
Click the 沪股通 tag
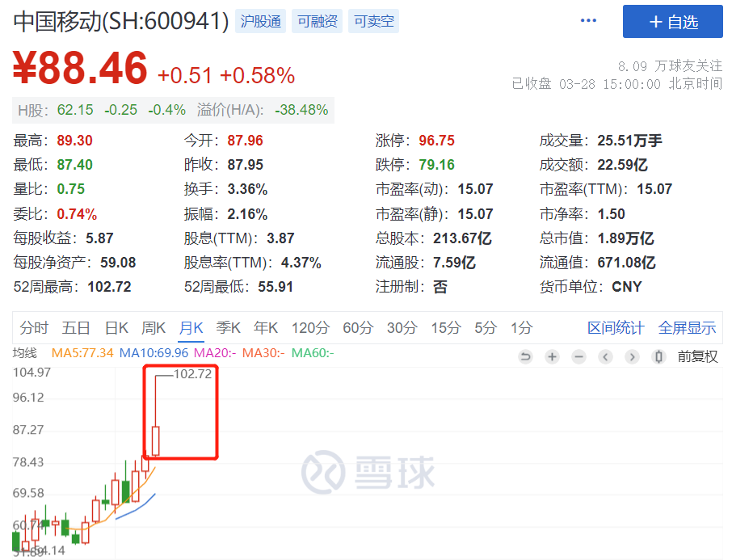click(x=260, y=21)
